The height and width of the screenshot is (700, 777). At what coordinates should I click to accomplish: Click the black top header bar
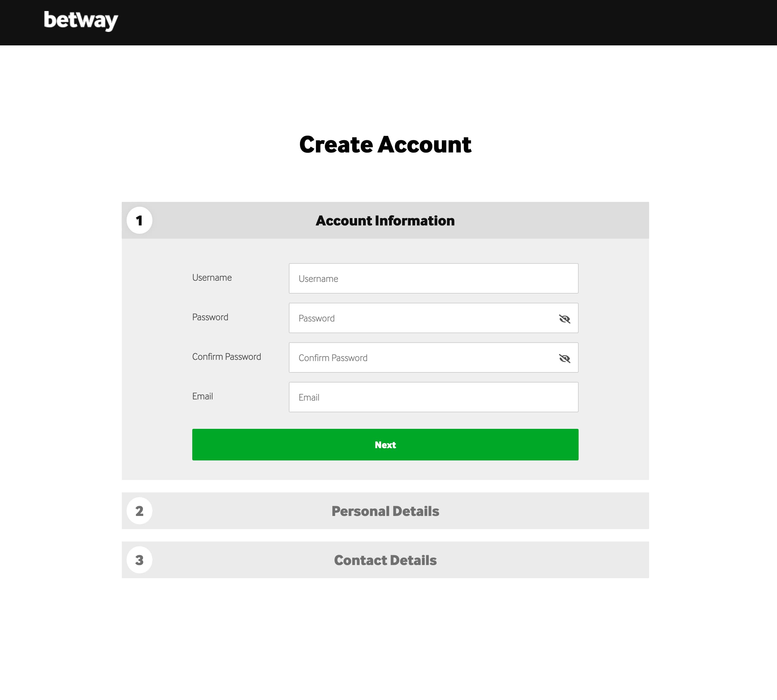coord(423,22)
